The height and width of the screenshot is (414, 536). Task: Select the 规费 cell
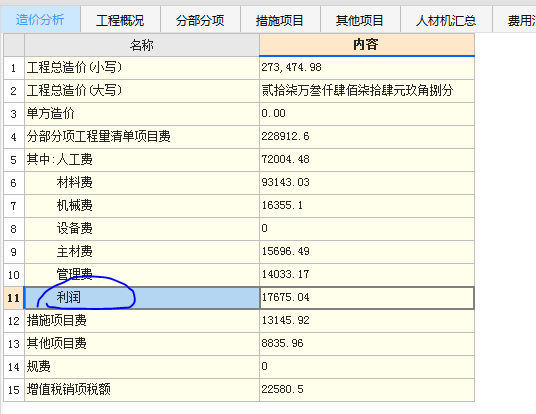(142, 366)
